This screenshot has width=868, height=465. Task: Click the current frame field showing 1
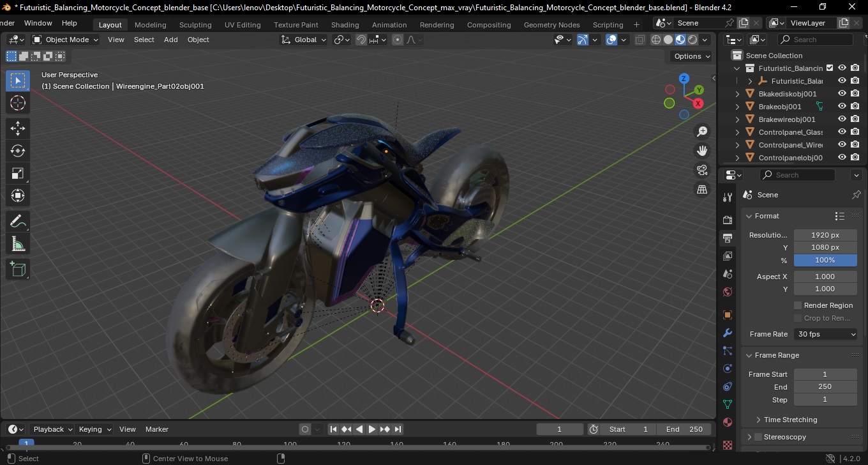[x=560, y=429]
